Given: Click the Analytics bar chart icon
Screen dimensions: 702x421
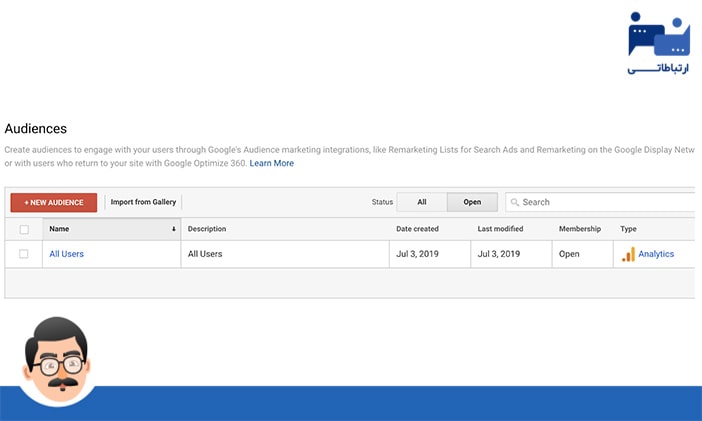Looking at the screenshot, I should (628, 254).
